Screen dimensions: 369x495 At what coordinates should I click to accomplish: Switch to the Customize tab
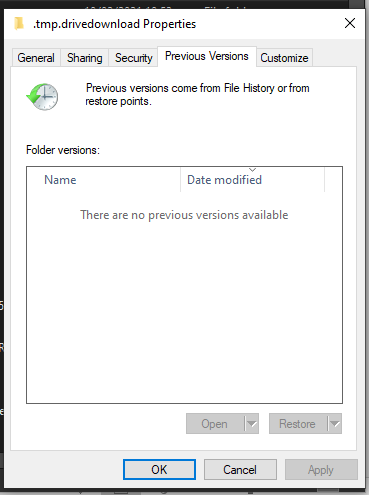coord(284,58)
